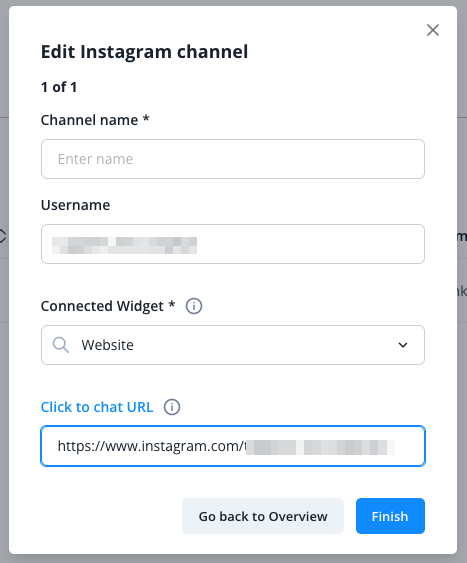The width and height of the screenshot is (467, 563).
Task: Click the Channel name label
Action: click(95, 120)
